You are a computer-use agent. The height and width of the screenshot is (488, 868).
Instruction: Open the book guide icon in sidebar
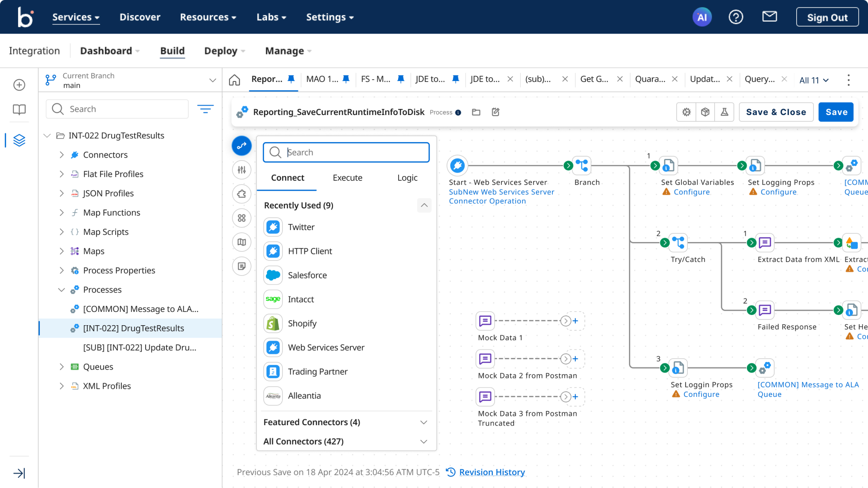pos(19,109)
